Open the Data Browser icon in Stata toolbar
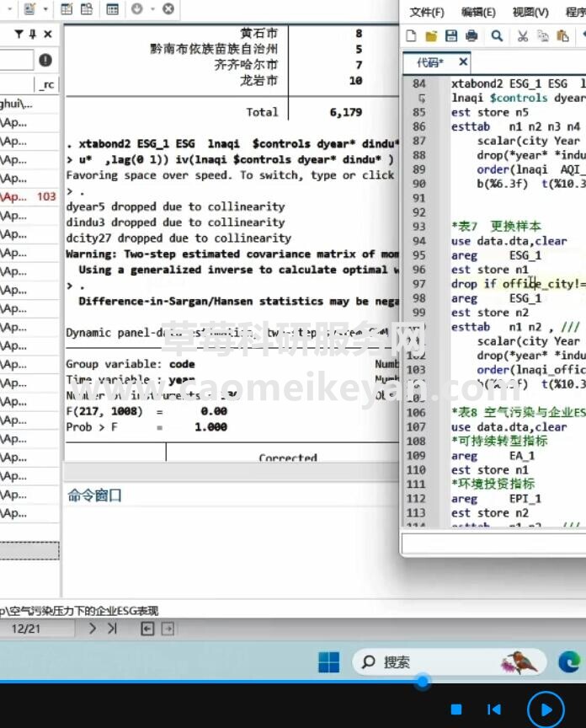Screen dimensions: 586x728 [x=87, y=8]
